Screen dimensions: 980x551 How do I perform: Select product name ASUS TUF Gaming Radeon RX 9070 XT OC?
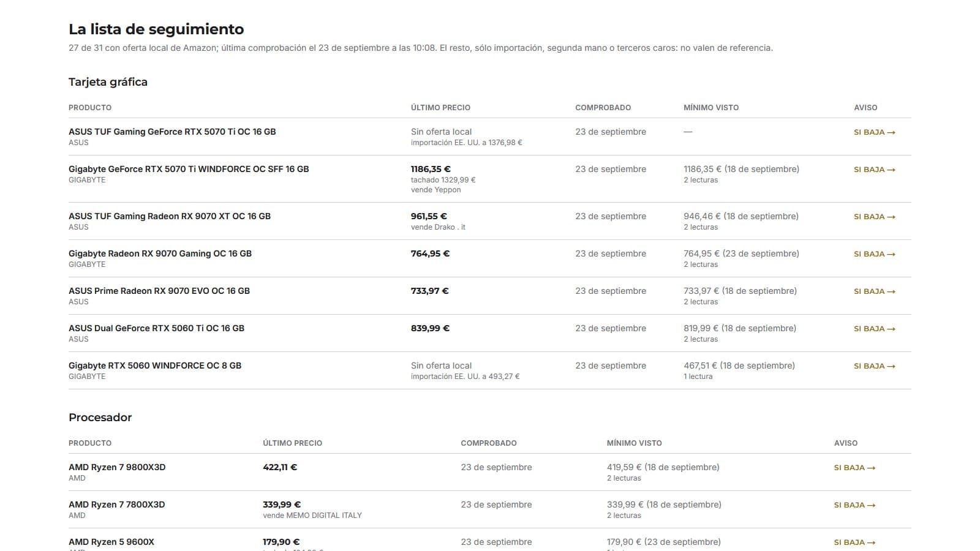170,216
